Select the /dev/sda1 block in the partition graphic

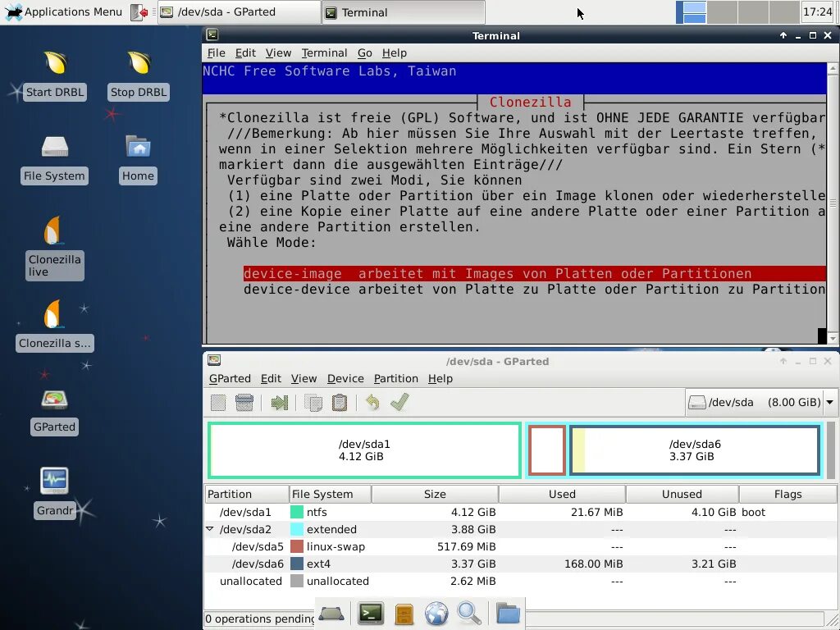coord(364,450)
